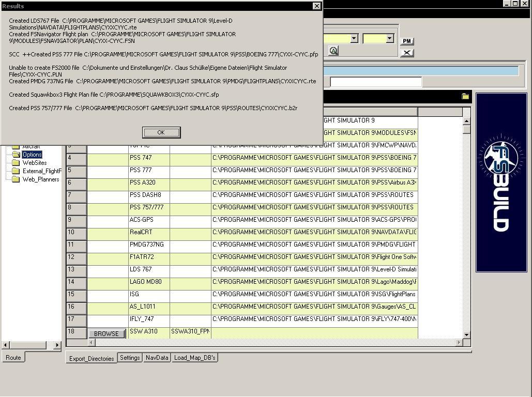Click the folder icon in black header bar

(465, 97)
